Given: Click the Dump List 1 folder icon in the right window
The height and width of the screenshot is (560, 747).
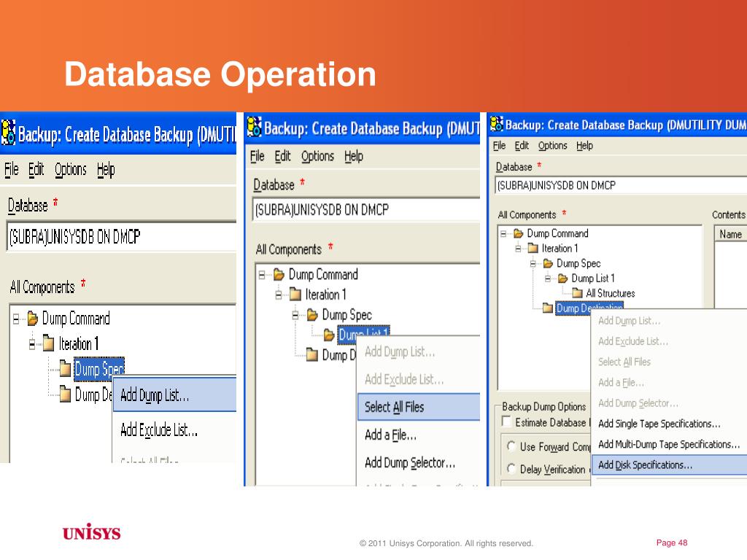Looking at the screenshot, I should tap(562, 278).
